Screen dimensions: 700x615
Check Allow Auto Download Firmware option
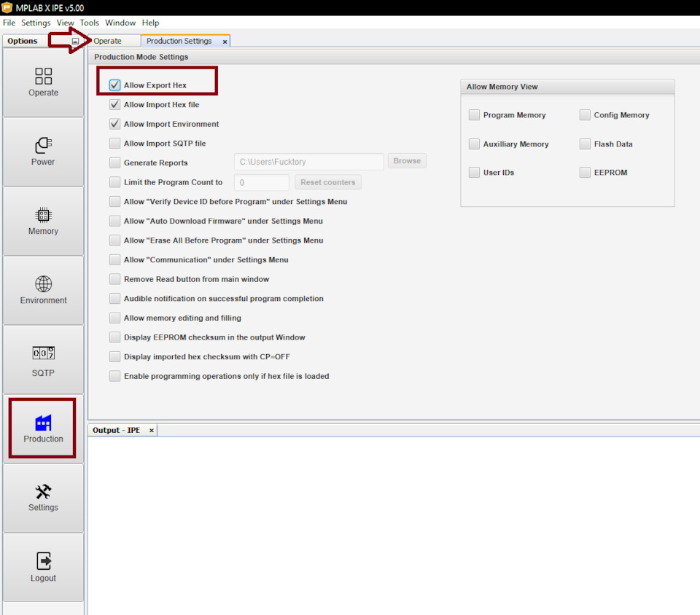tap(114, 221)
